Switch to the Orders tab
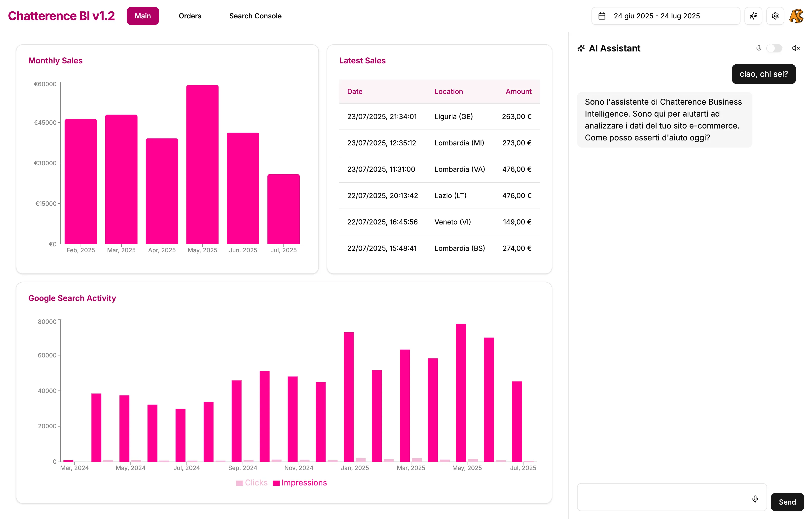This screenshot has height=519, width=812. [x=190, y=16]
